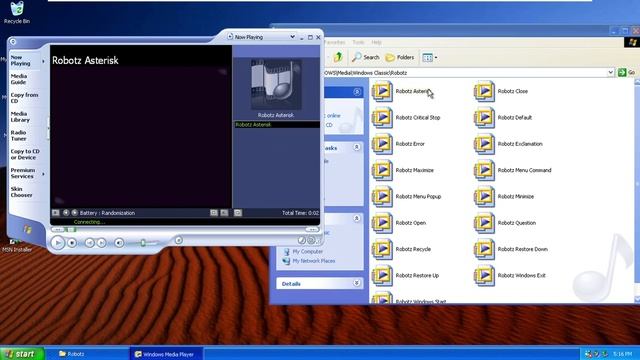Collapse the Other Places panel chevron

point(356,218)
